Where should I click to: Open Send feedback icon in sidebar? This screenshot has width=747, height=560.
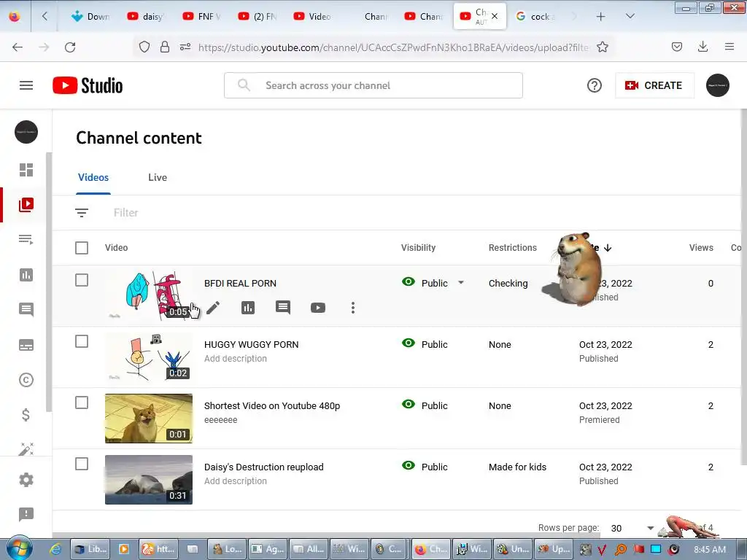(26, 514)
